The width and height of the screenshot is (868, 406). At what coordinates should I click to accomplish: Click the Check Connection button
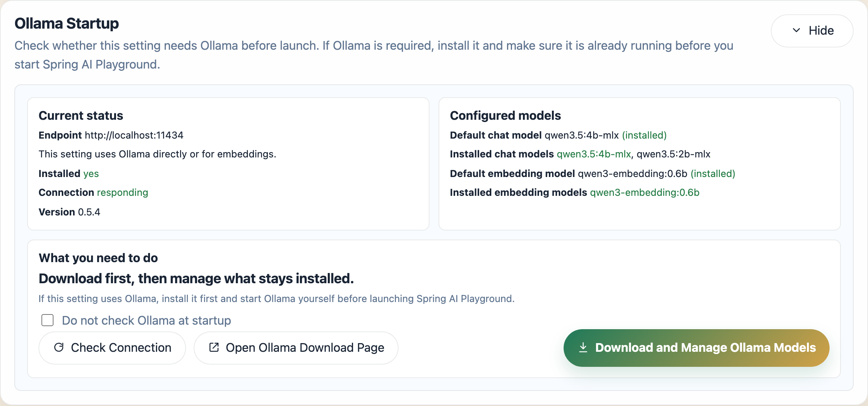click(x=112, y=348)
